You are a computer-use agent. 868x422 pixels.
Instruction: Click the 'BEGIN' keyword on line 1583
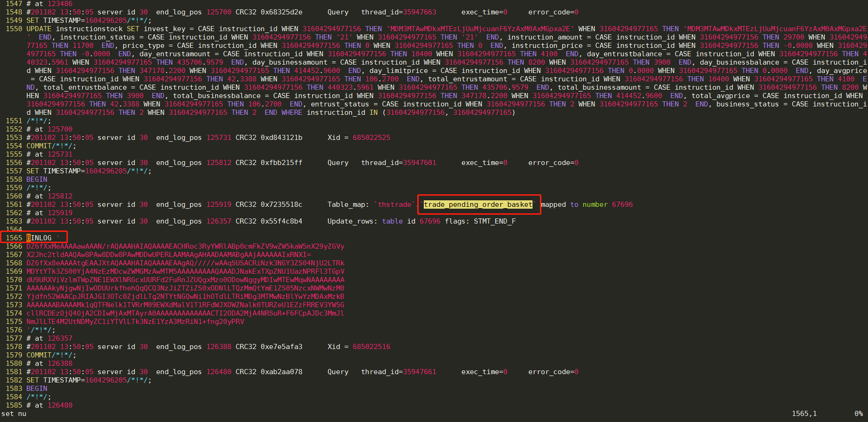37,389
